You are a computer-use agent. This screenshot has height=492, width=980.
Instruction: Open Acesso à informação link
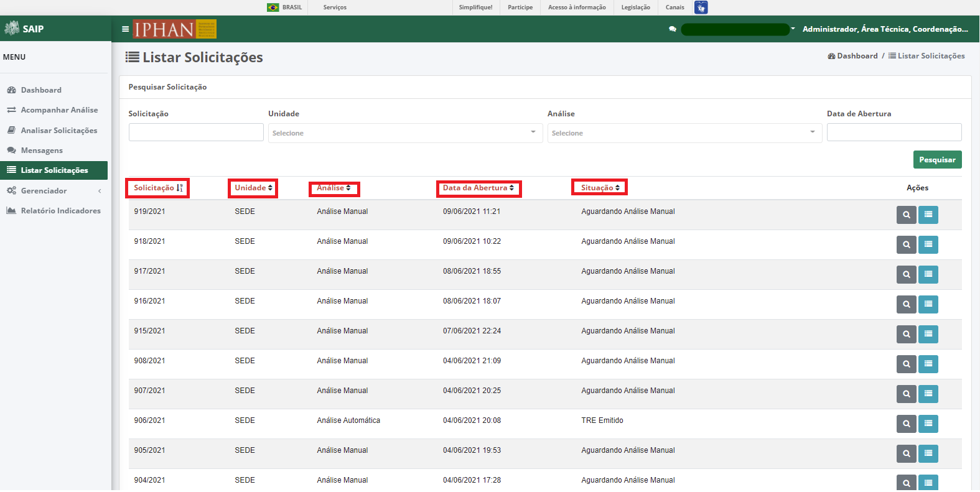(x=577, y=7)
